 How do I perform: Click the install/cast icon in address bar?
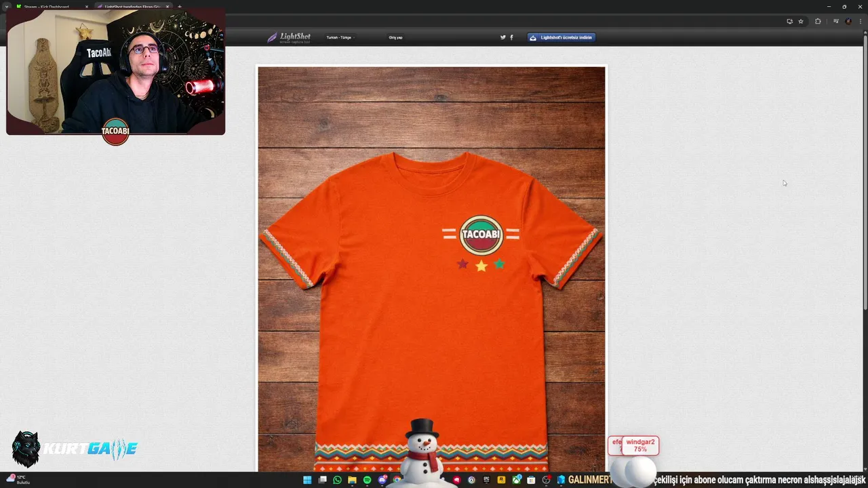790,21
